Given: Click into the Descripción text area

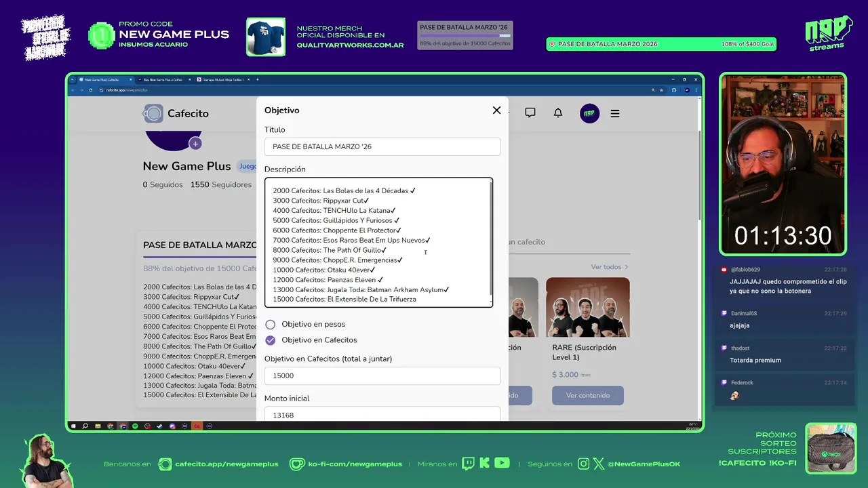Looking at the screenshot, I should [378, 243].
